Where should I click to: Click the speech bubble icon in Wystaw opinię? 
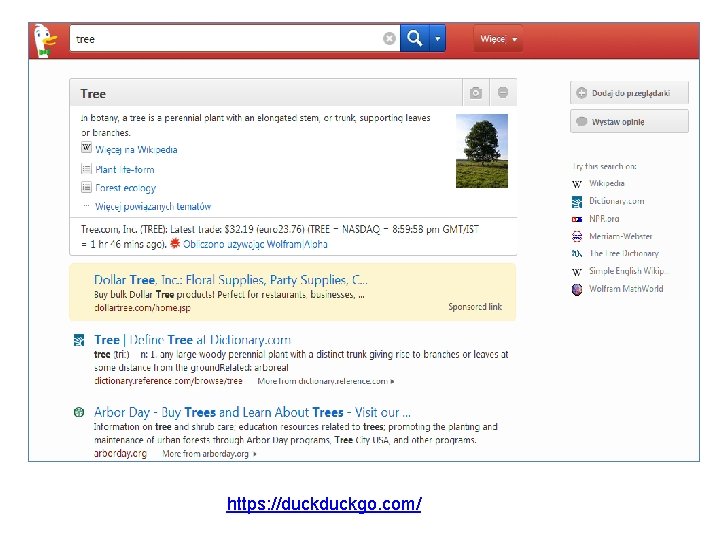(581, 121)
